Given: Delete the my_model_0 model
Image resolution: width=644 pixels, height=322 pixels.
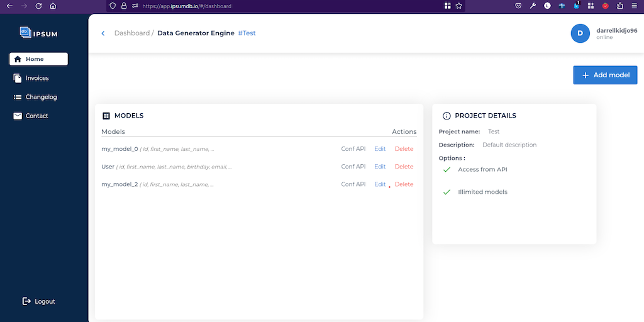Looking at the screenshot, I should coord(404,149).
